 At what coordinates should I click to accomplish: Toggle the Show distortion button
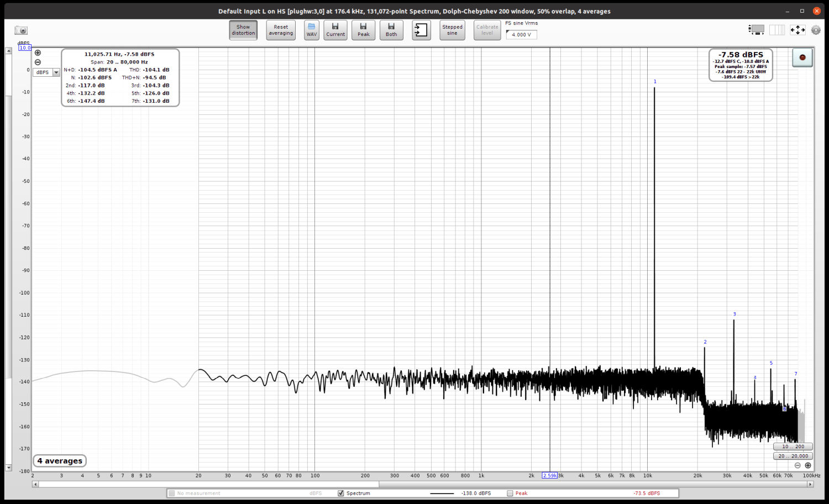pos(243,30)
